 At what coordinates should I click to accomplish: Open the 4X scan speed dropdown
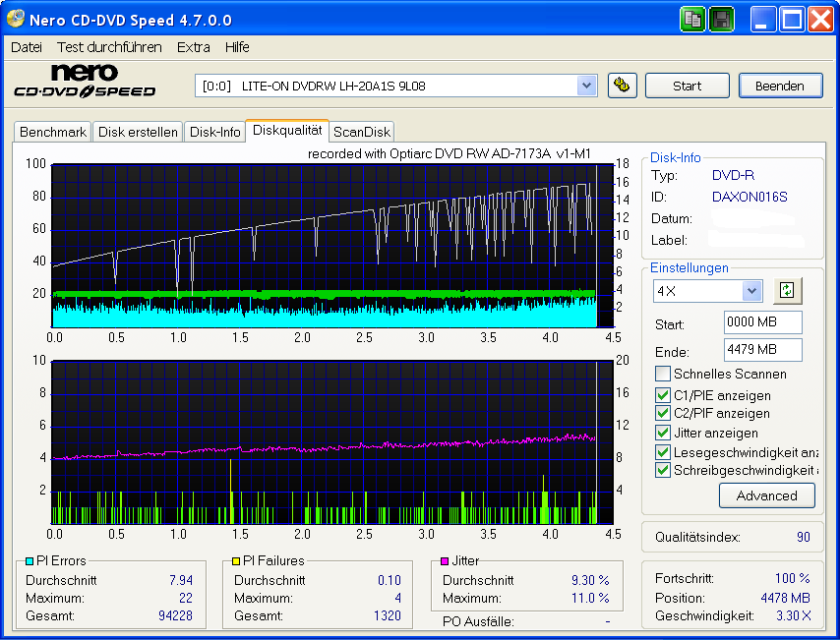(x=751, y=290)
